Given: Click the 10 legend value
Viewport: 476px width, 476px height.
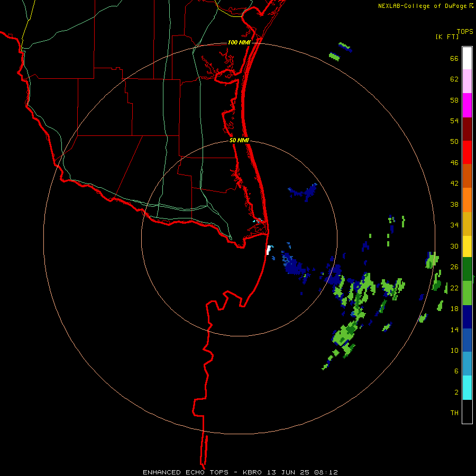Looking at the screenshot, I should (454, 351).
